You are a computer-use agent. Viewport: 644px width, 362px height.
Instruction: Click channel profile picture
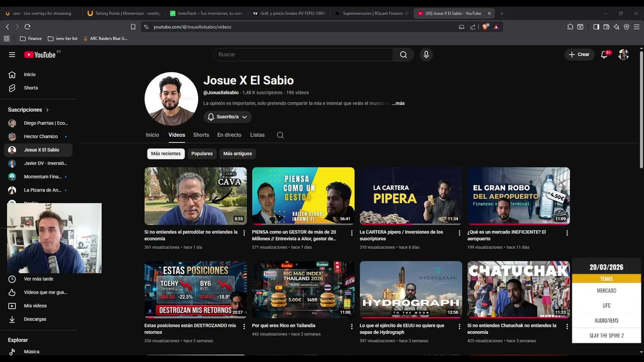point(171,99)
